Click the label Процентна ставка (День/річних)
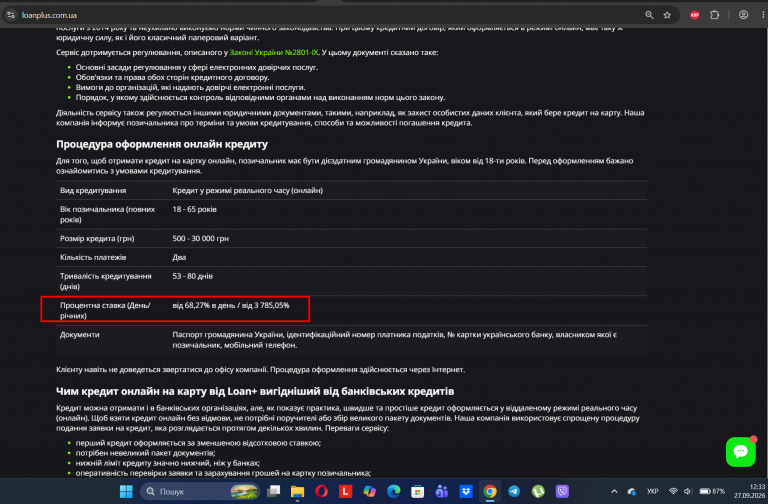768x504 pixels. (105, 311)
